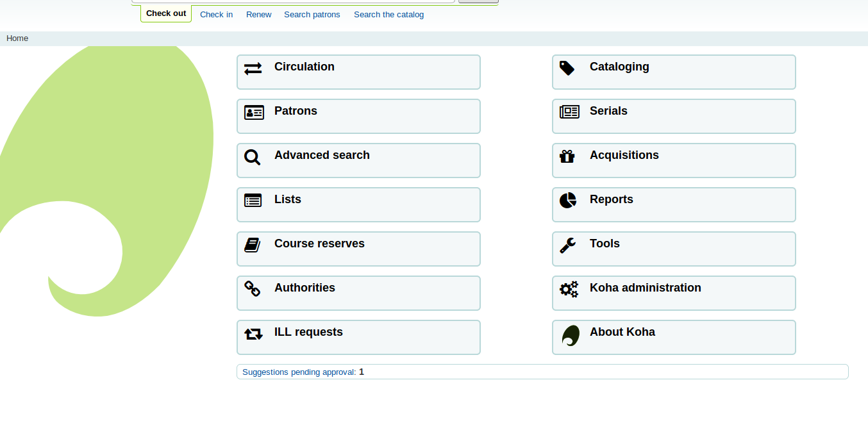The image size is (868, 421).
Task: Click the Advanced search magnifier icon
Action: 253,157
